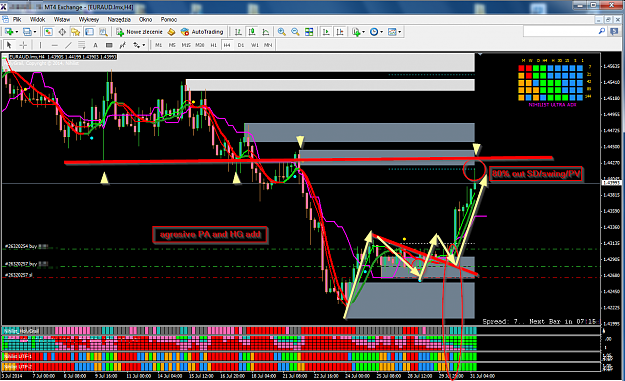This screenshot has width=625, height=381.
Task: Focus the toolbar search field
Action: click(x=560, y=31)
